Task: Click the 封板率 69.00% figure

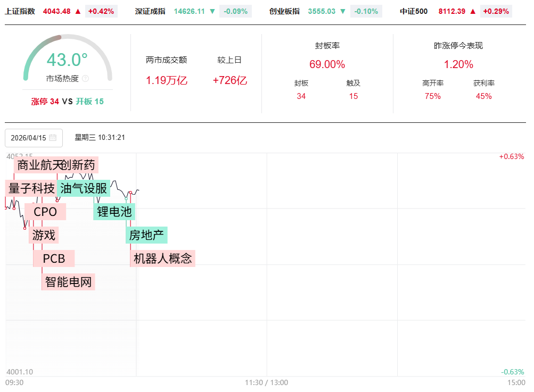Action: pos(327,64)
